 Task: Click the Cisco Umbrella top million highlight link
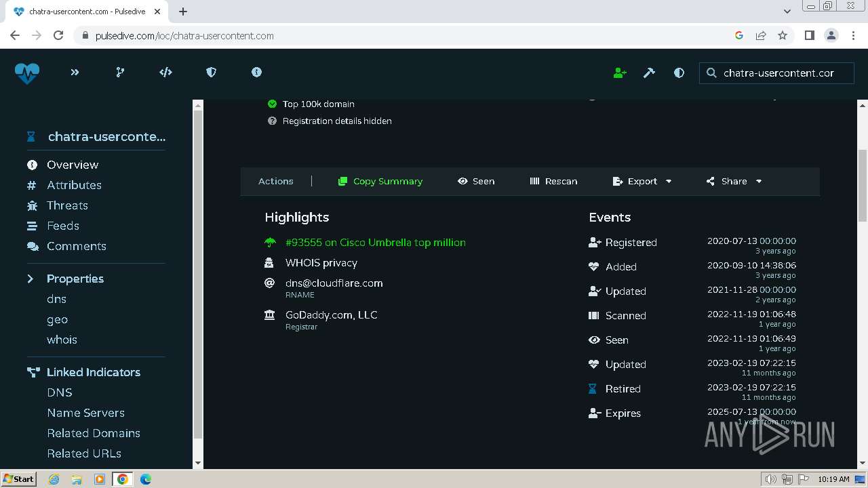pos(376,243)
